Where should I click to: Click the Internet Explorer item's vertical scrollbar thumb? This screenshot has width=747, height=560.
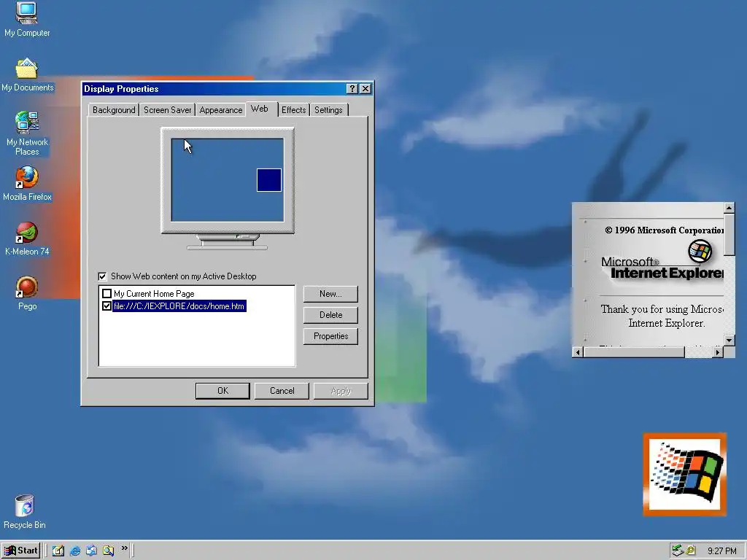pyautogui.click(x=729, y=234)
